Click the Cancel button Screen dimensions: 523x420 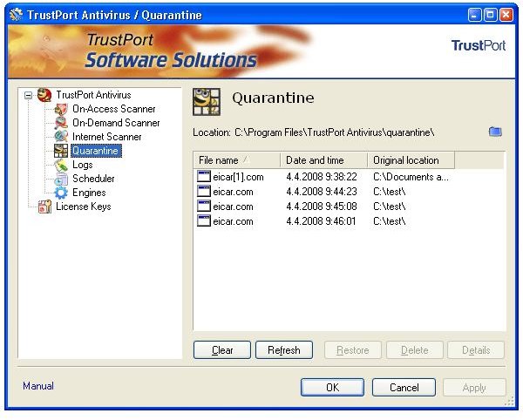coord(404,388)
